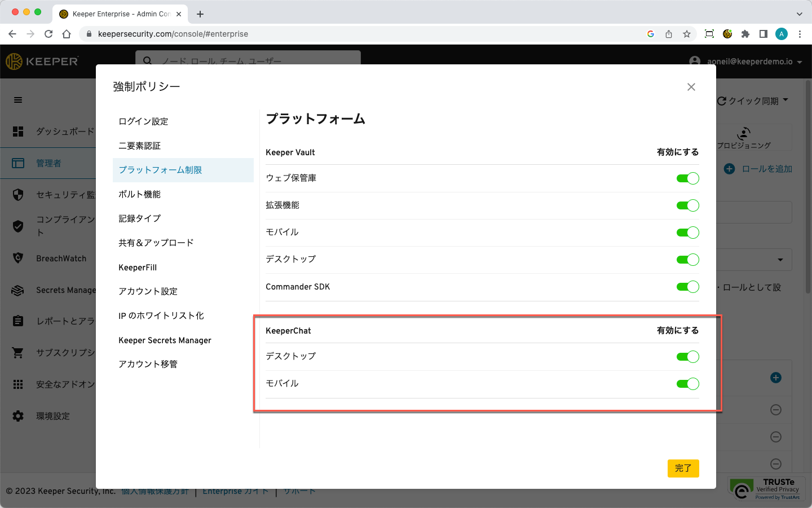The image size is (812, 508).
Task: Toggle the ウェブ保管庫 switch off
Action: point(687,178)
